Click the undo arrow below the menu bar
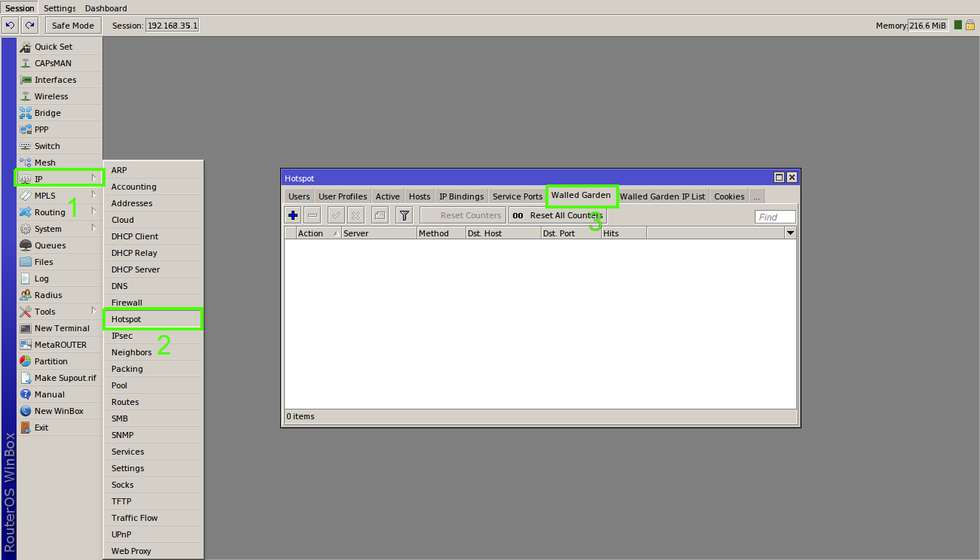 coord(10,25)
